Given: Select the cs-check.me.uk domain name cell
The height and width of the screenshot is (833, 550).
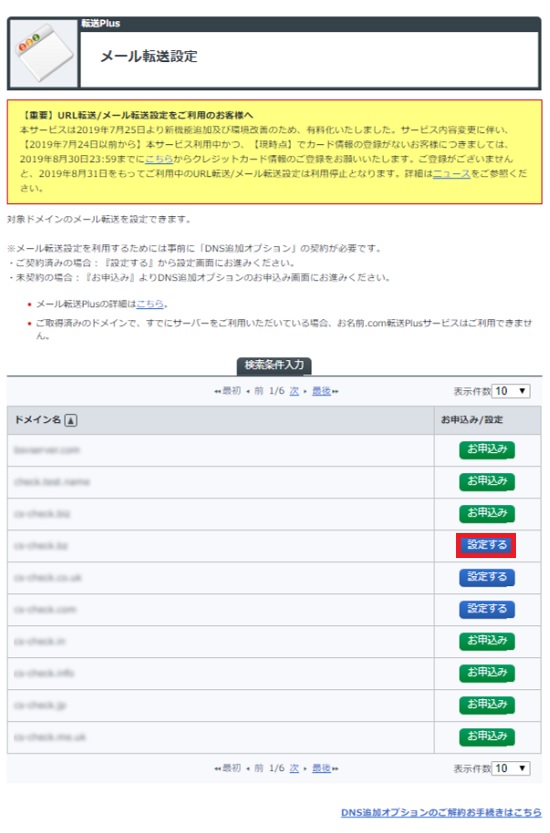Looking at the screenshot, I should click(x=221, y=737).
